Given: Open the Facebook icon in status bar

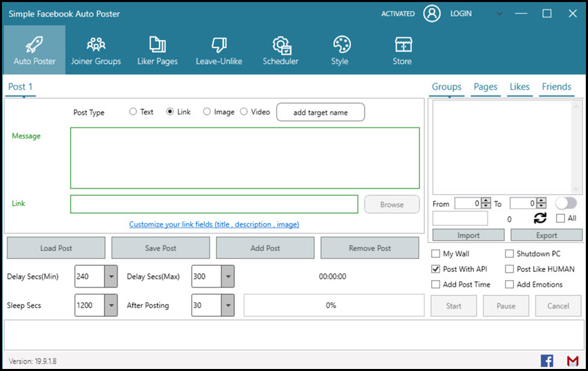Looking at the screenshot, I should tap(547, 361).
